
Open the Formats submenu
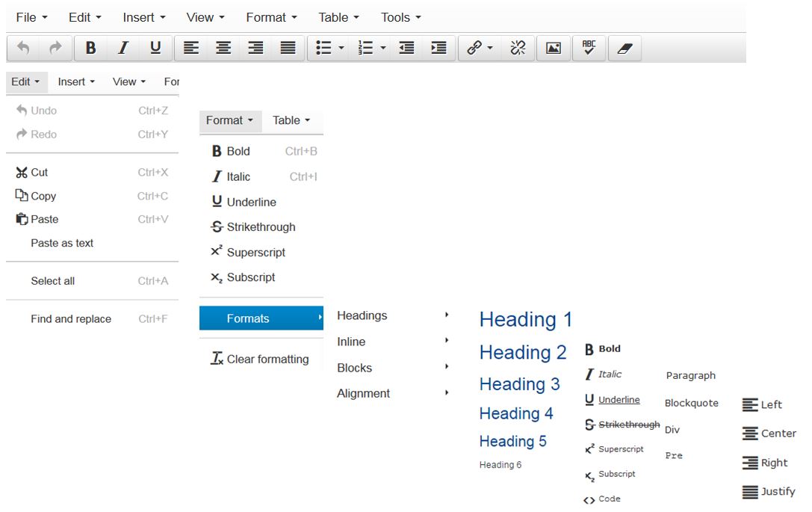tap(261, 318)
